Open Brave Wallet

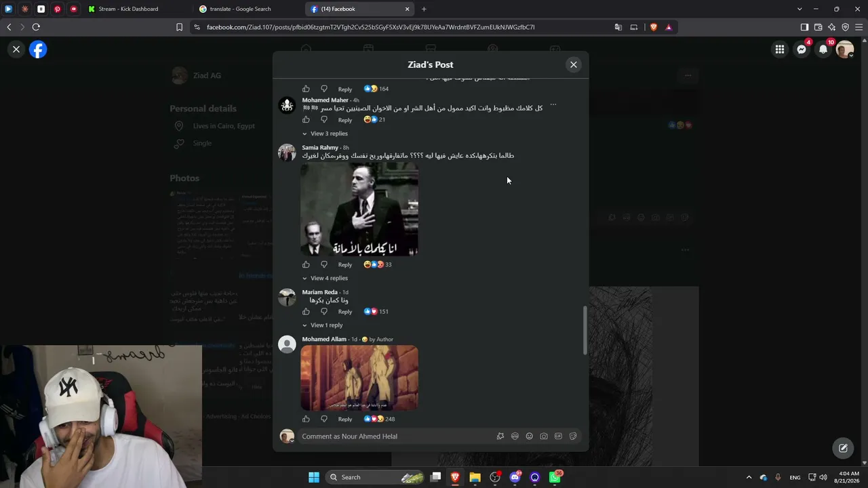(x=818, y=27)
